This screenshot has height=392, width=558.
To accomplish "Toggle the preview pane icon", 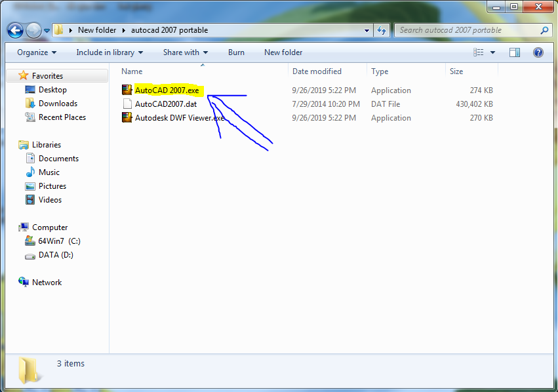I will [x=515, y=52].
